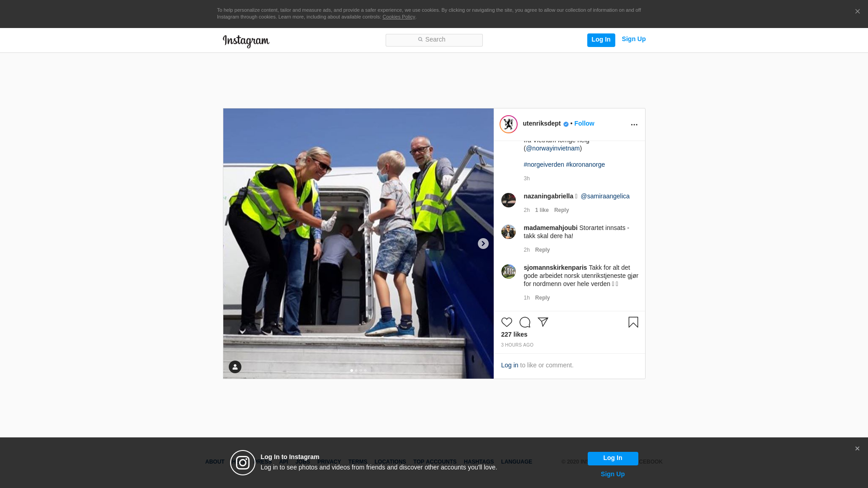Open the @norwayinvietnam mention
This screenshot has width=868, height=488.
[553, 148]
